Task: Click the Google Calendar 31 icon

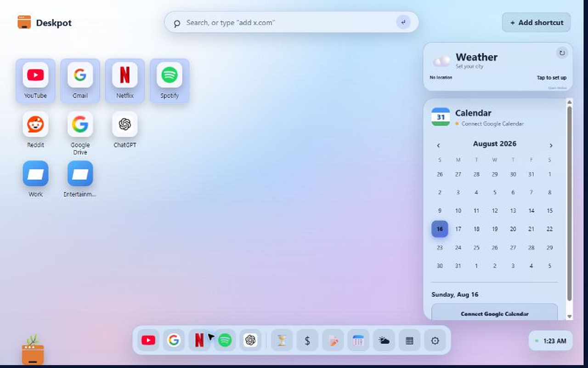Action: coord(441,117)
